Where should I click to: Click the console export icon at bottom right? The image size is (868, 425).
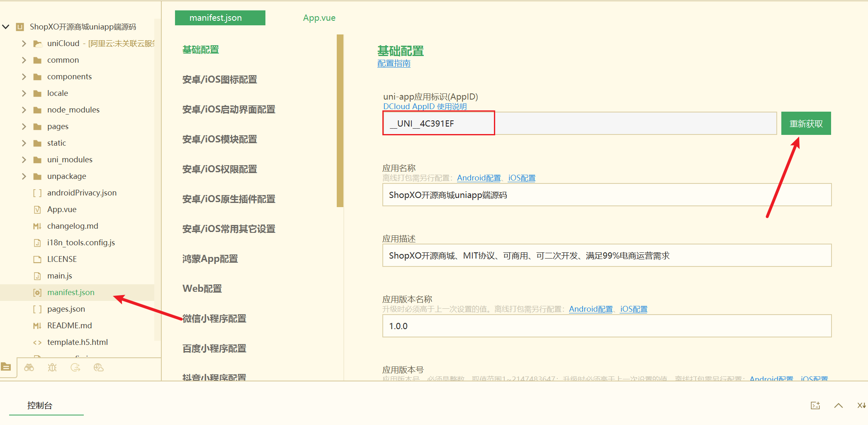(815, 405)
